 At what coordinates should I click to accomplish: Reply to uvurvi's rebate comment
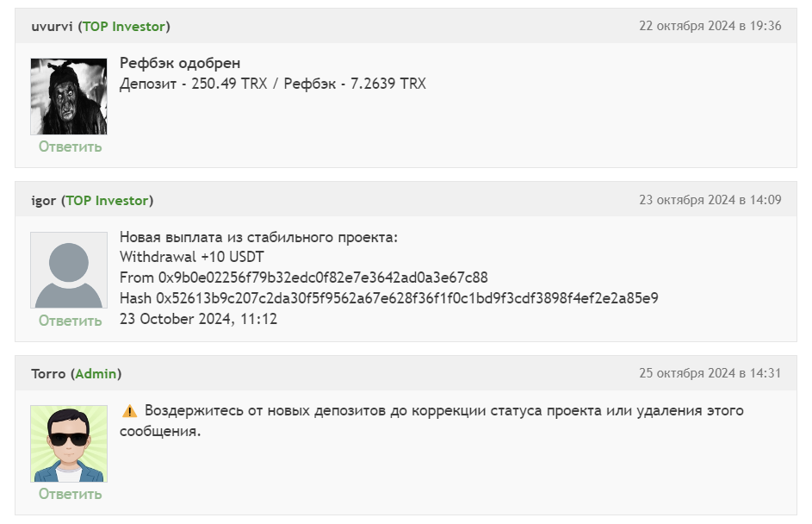(69, 146)
